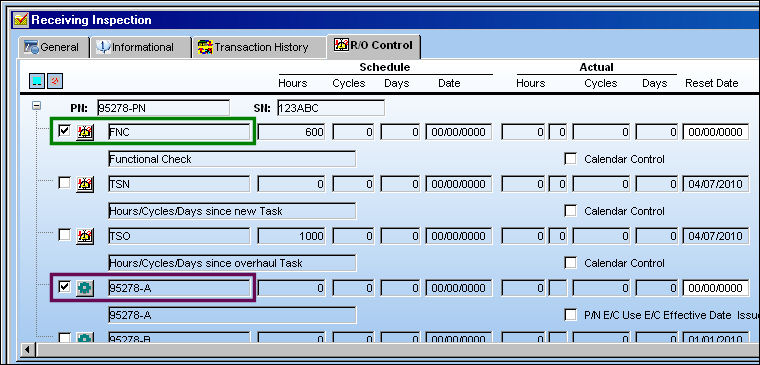This screenshot has width=760, height=365.
Task: Click the FNC schedule hours field showing 600
Action: click(x=291, y=132)
